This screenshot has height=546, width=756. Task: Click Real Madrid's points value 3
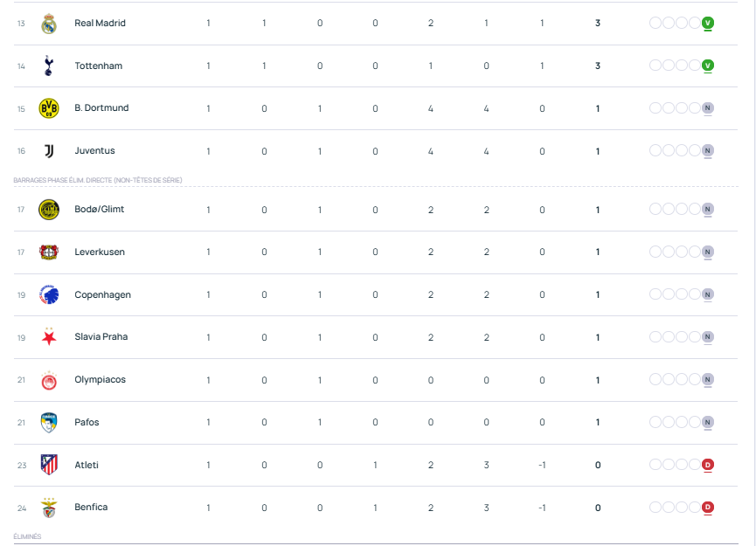[x=598, y=24]
